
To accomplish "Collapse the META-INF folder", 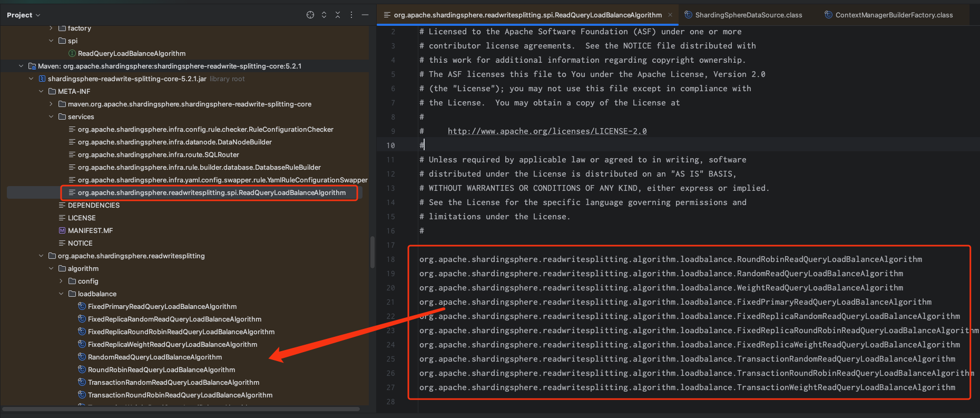I will click(x=41, y=91).
